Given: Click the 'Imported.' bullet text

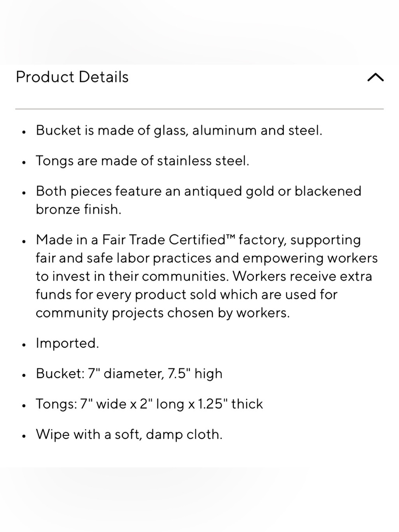Looking at the screenshot, I should pos(67,343).
